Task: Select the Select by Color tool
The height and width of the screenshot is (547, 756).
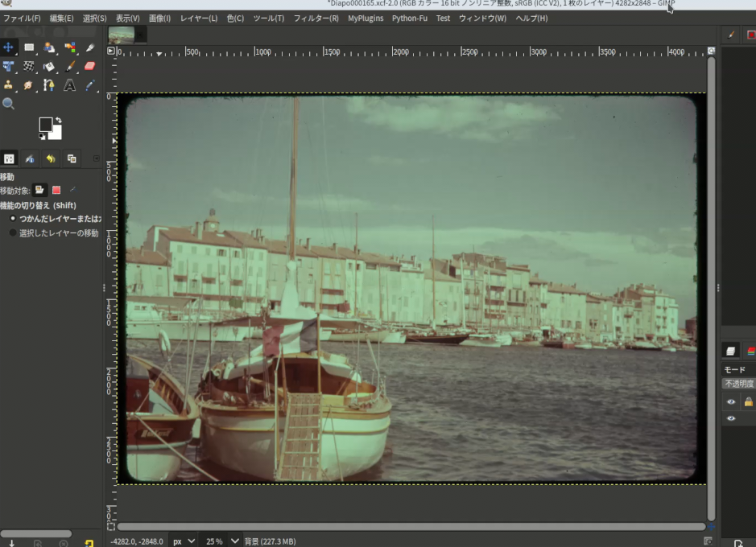Action: tap(70, 47)
